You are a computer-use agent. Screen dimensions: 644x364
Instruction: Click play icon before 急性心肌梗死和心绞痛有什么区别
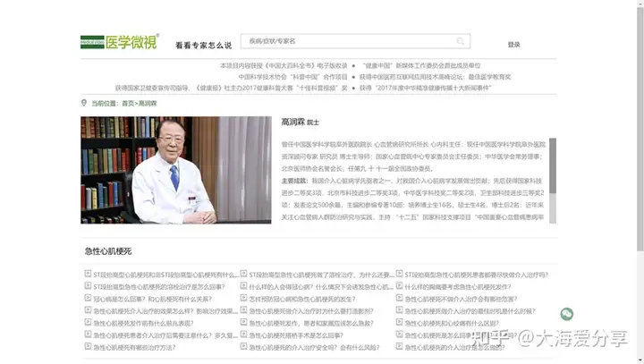tap(399, 322)
